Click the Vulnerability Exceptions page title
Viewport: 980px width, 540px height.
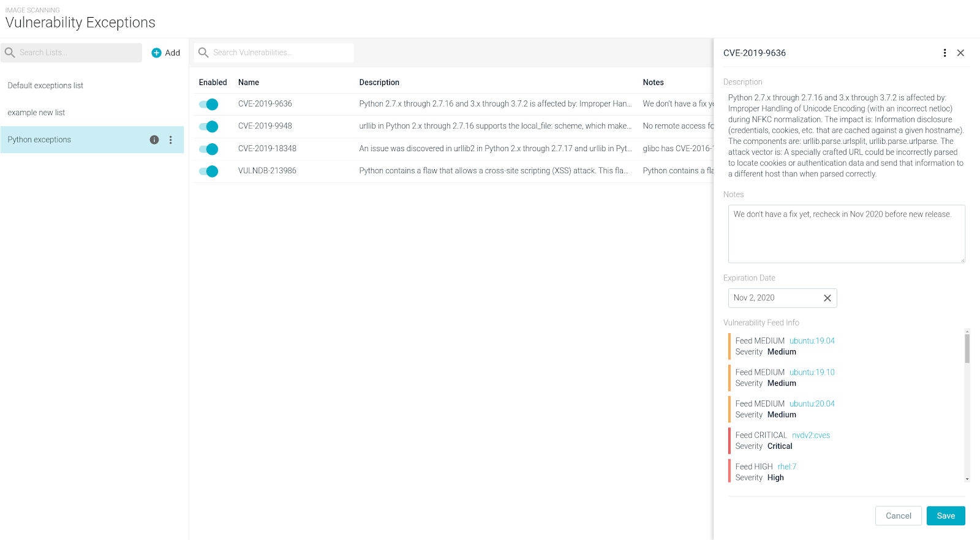pos(80,23)
